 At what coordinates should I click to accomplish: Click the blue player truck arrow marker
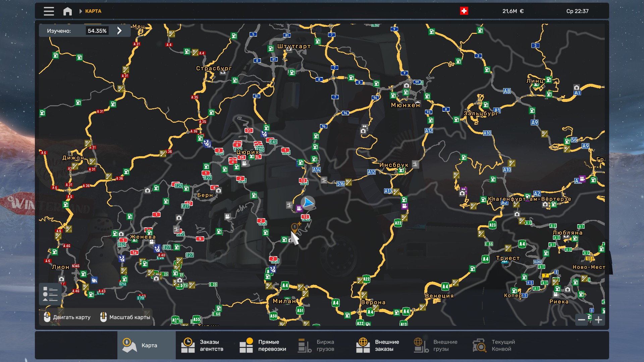point(308,203)
